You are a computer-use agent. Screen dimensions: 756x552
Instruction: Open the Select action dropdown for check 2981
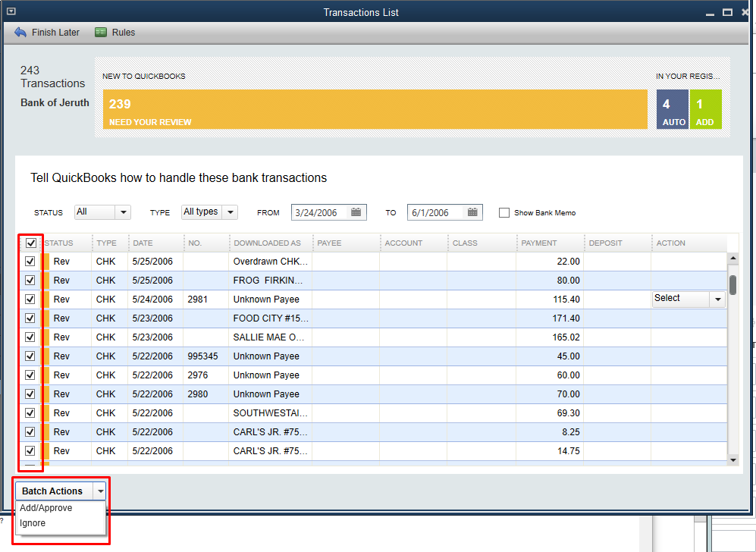(689, 299)
